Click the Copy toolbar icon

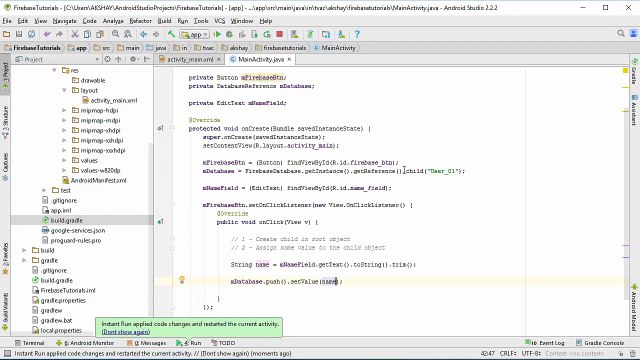87,34
